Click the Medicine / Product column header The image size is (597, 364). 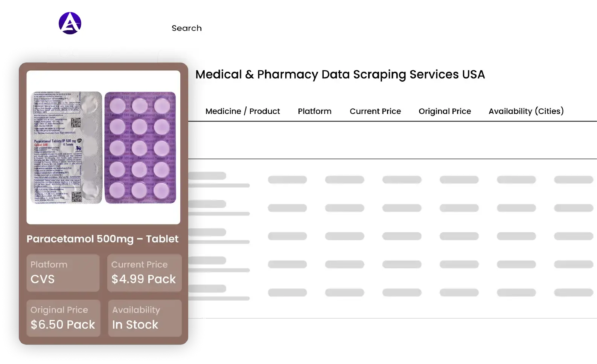pos(243,111)
